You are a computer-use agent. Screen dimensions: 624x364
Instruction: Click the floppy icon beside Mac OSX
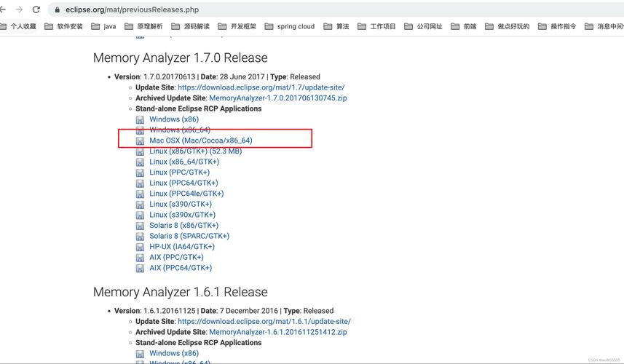click(x=140, y=141)
